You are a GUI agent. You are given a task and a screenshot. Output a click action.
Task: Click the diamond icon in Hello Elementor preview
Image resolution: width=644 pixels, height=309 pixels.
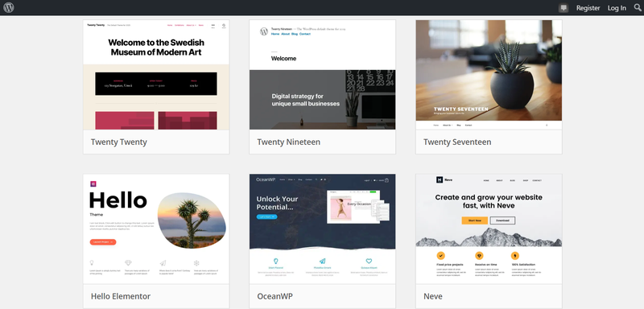128,262
